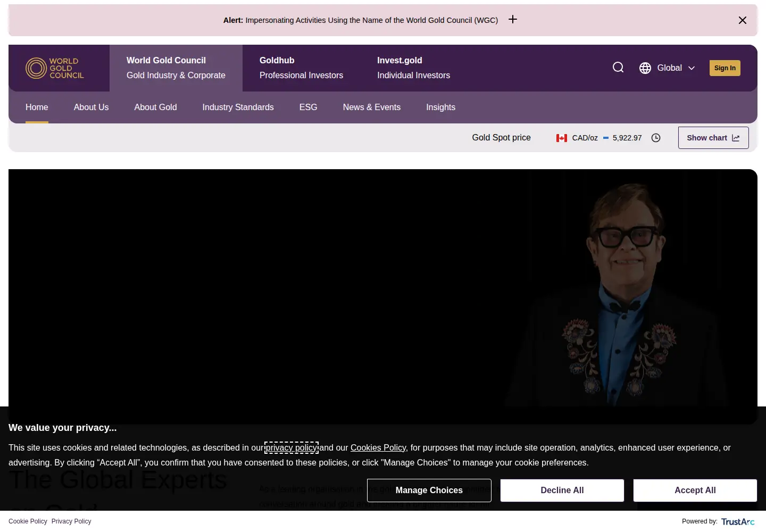Open the search magnifier icon
Screen dimensions: 766x532
pos(618,68)
